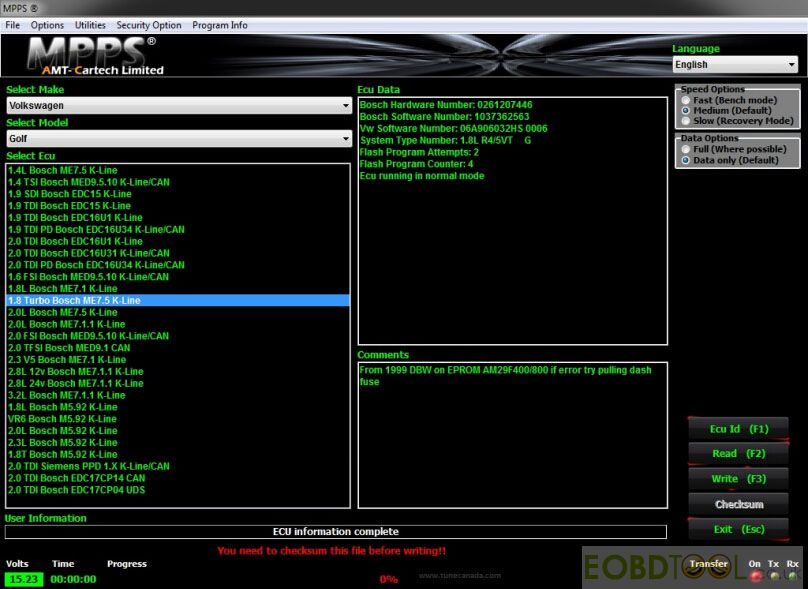Click the Tx indicator light

click(x=774, y=576)
